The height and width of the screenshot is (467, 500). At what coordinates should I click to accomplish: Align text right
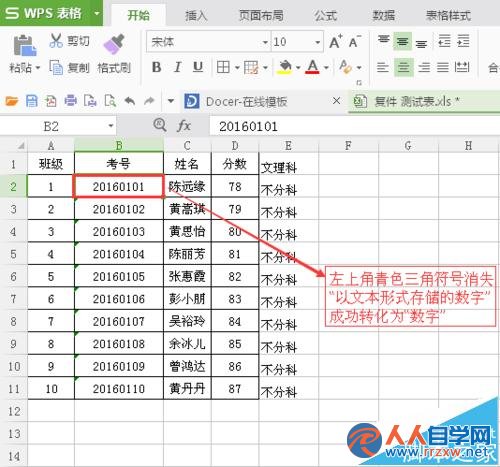point(424,67)
